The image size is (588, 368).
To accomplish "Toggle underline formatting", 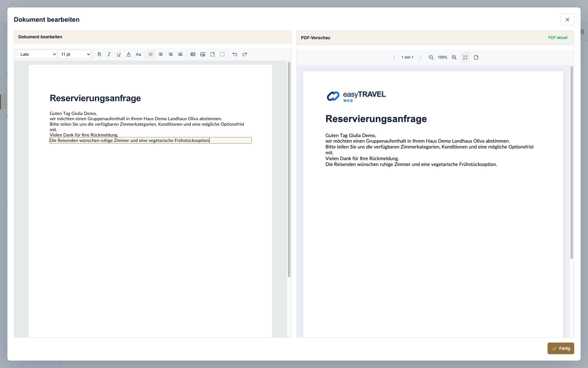I will [x=119, y=54].
